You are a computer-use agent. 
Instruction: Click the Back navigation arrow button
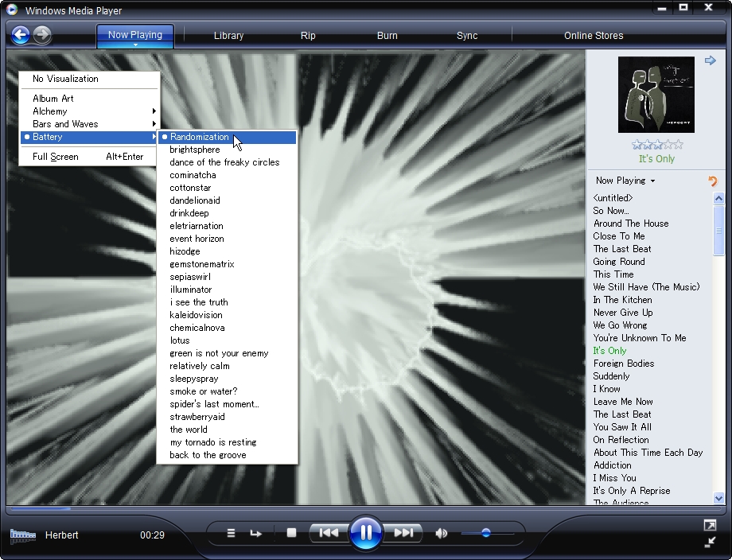(x=21, y=34)
